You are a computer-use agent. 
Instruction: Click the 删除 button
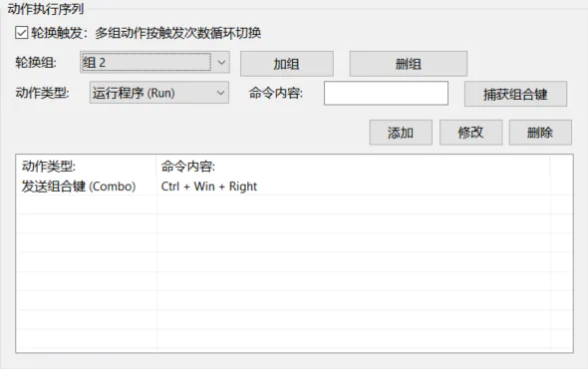(540, 133)
